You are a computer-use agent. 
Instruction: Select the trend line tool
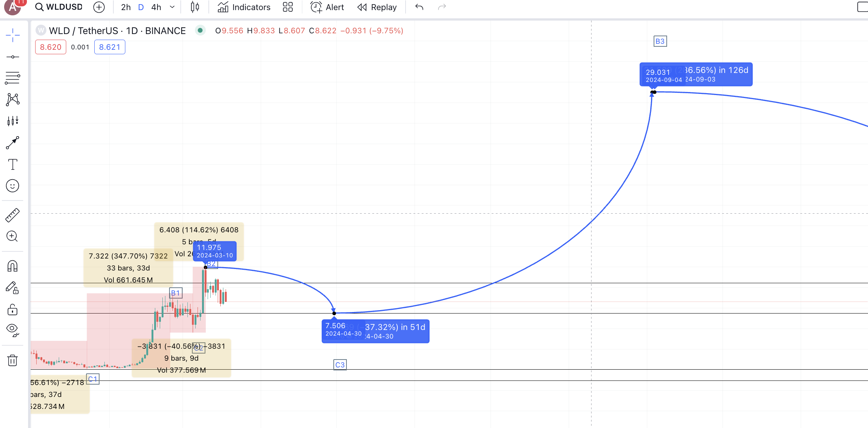(x=13, y=57)
